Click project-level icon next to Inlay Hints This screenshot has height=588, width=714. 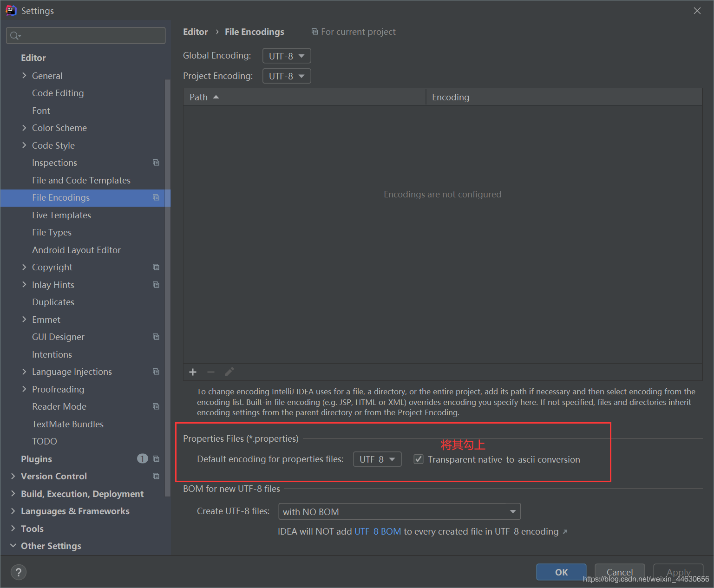pos(156,285)
